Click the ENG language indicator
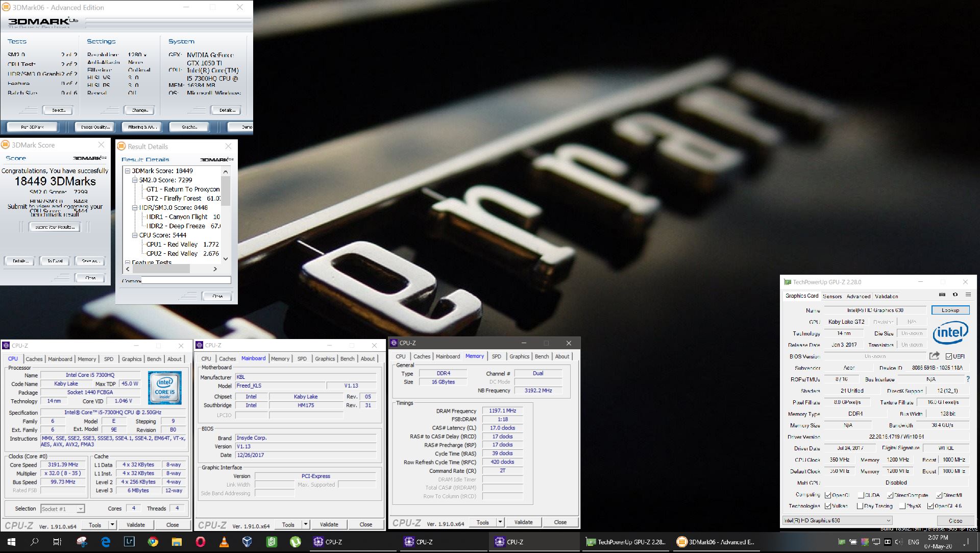The height and width of the screenshot is (553, 980). (914, 542)
